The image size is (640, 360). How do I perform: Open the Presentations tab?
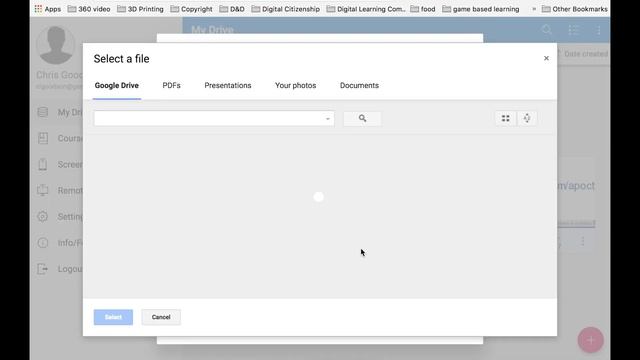point(228,86)
